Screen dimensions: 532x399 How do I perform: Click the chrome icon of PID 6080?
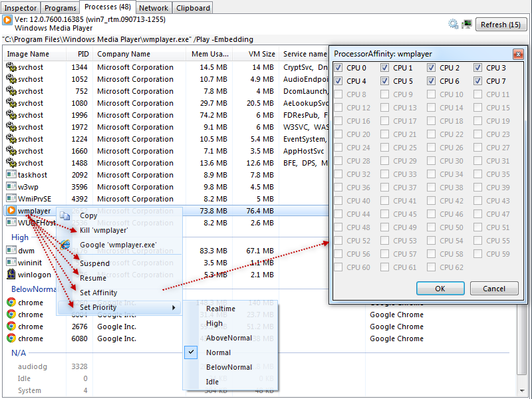click(x=11, y=338)
